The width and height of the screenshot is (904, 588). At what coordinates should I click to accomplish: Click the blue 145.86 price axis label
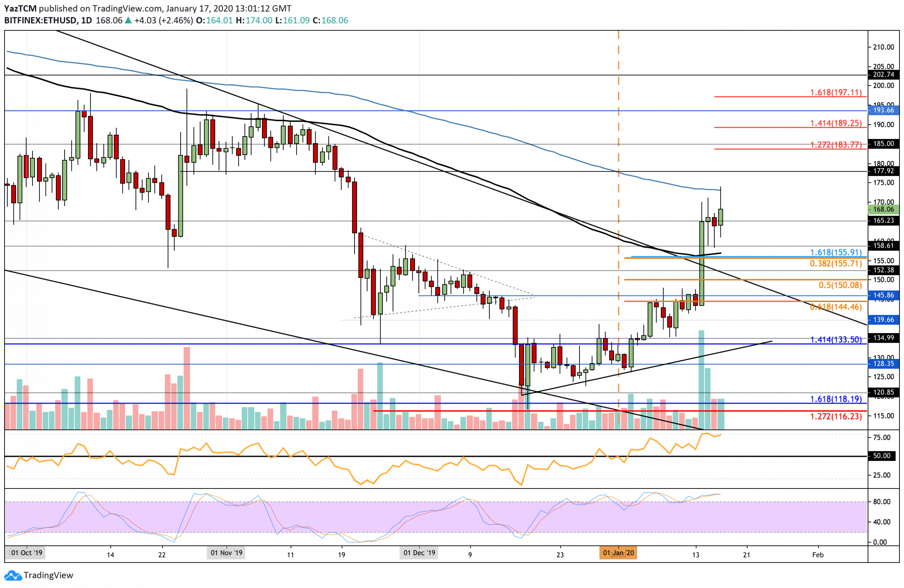(x=884, y=295)
